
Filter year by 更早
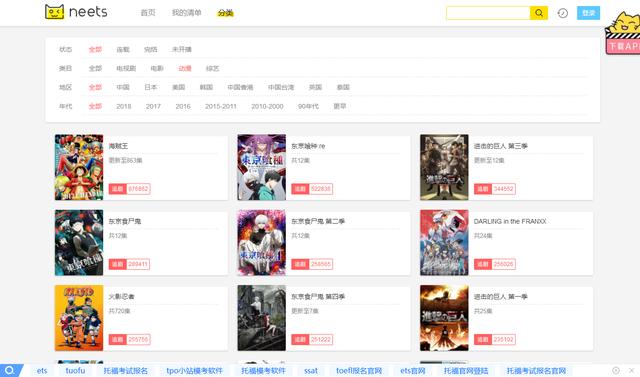point(340,106)
